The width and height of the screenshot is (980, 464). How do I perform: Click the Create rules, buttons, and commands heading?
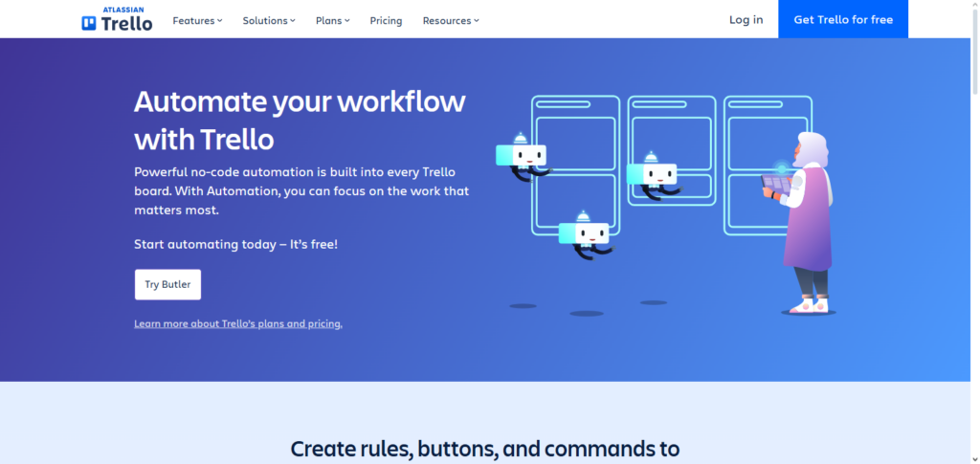485,450
